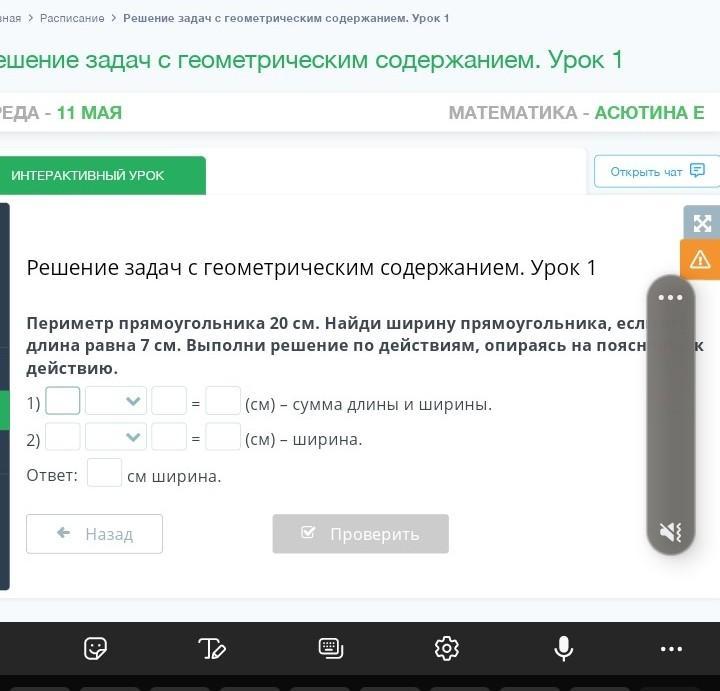Open the more options dots in bottom toolbar
This screenshot has width=720, height=691.
click(671, 648)
